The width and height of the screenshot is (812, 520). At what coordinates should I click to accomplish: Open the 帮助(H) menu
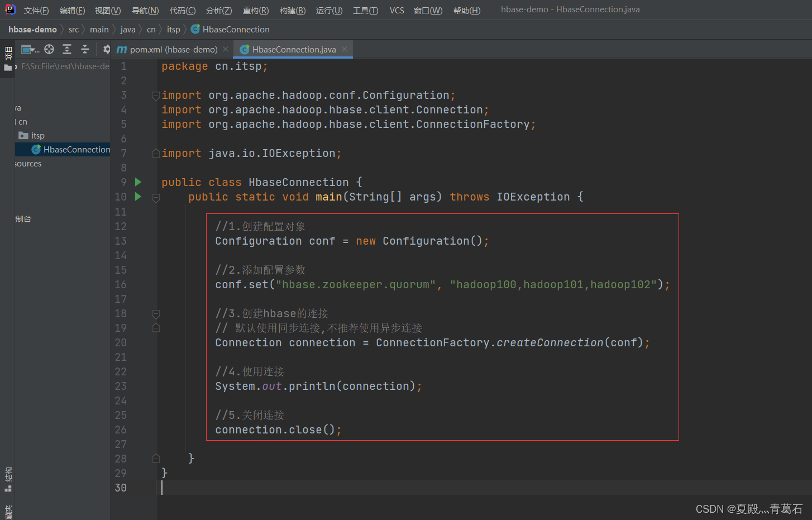point(467,11)
